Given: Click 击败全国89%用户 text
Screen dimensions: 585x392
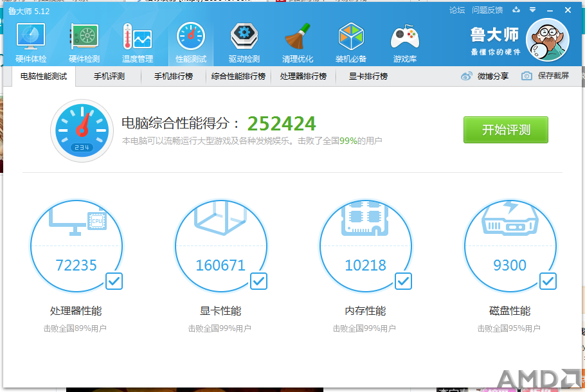Looking at the screenshot, I should click(x=75, y=328).
